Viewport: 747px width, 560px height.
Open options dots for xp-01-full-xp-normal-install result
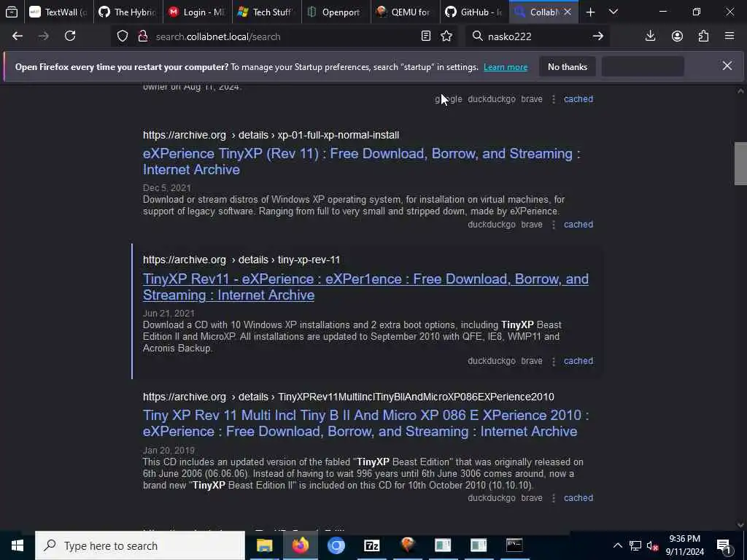(x=553, y=225)
